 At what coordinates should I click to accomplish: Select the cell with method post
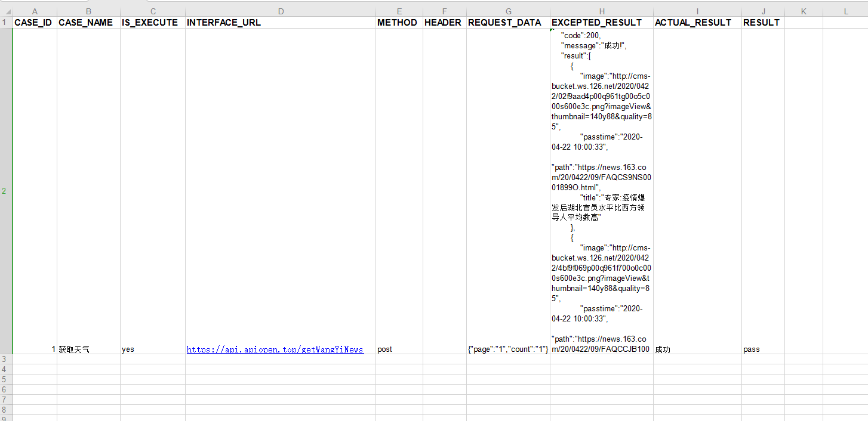coord(399,191)
